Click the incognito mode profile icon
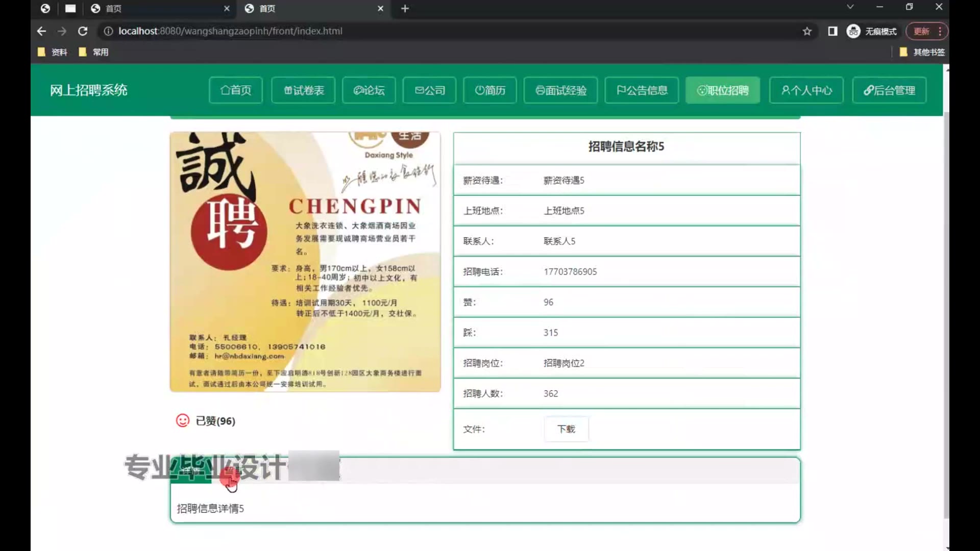This screenshot has height=551, width=980. [853, 31]
